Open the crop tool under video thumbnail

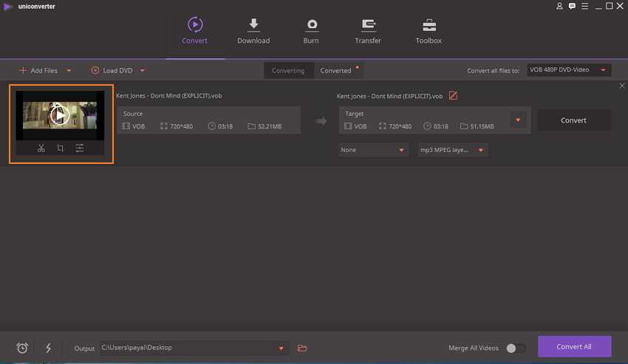coord(60,148)
